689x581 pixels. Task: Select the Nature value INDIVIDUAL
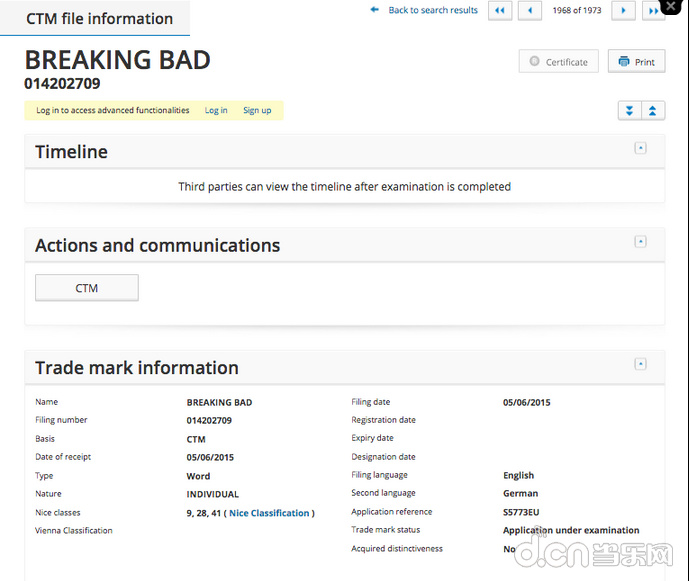(x=213, y=494)
